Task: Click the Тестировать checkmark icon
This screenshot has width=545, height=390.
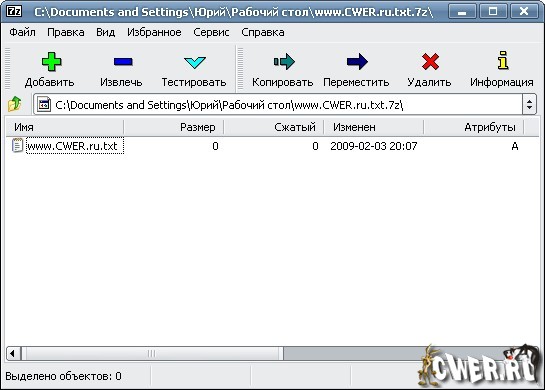Action: pyautogui.click(x=195, y=63)
